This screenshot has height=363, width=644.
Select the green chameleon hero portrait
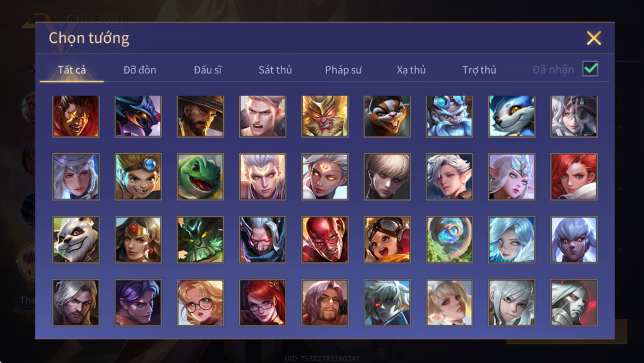tap(200, 177)
